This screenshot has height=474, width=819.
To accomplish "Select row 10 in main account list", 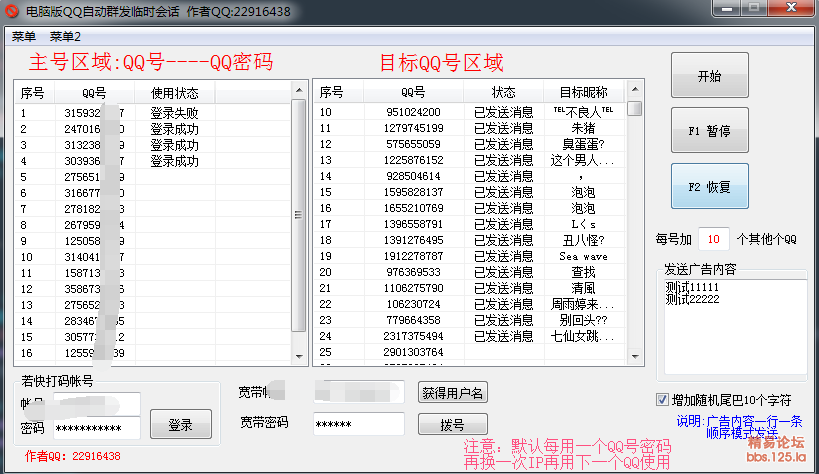I will click(153, 257).
